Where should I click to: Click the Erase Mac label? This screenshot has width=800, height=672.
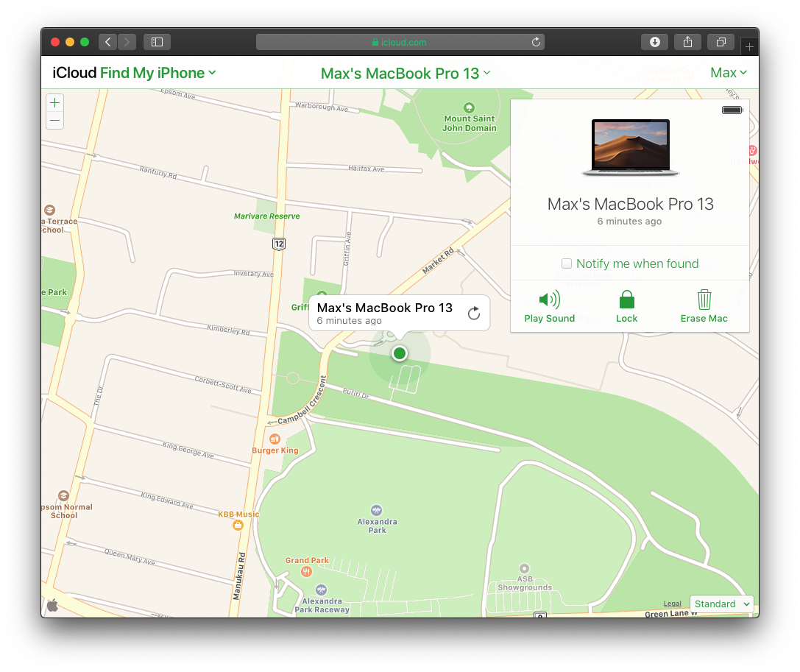coord(704,319)
